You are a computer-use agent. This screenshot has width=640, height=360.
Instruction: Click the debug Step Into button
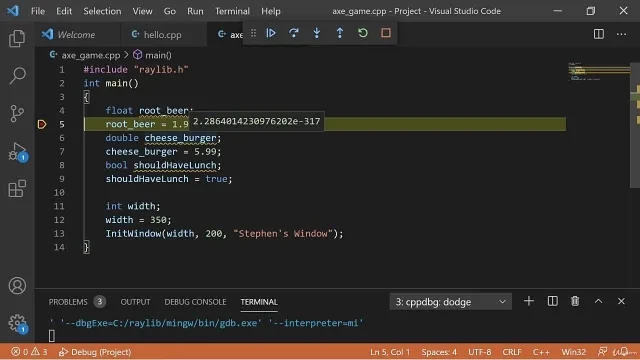[x=317, y=33]
